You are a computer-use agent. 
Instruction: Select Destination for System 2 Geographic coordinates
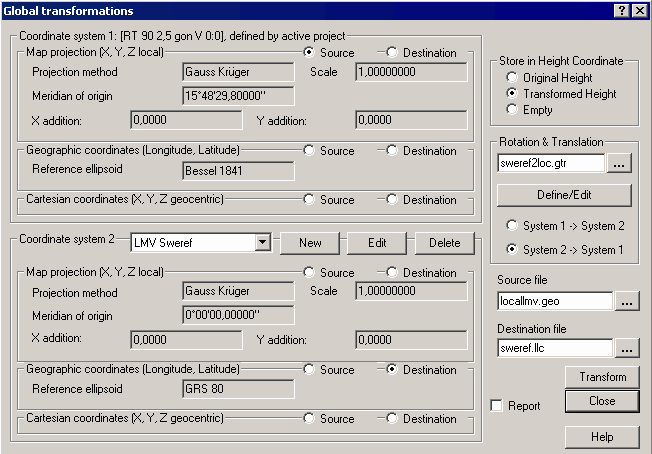(x=392, y=370)
